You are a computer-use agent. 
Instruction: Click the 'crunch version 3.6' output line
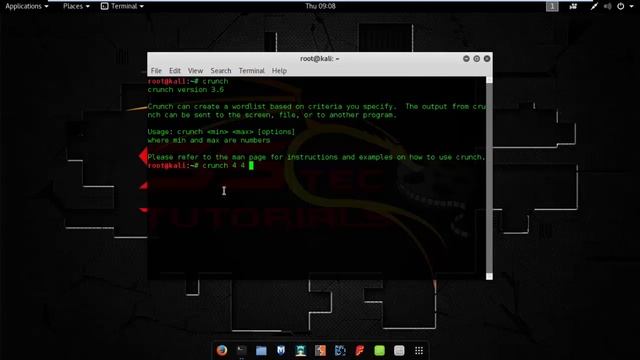coord(186,90)
